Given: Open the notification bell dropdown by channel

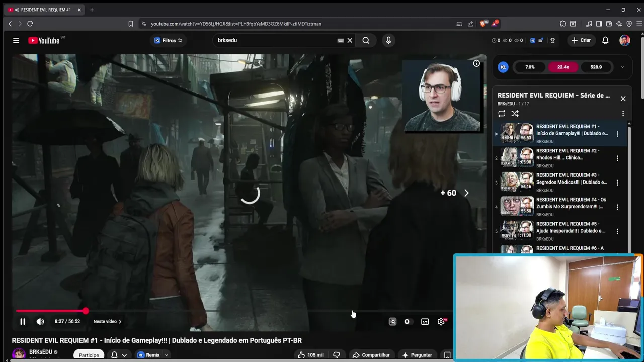Looking at the screenshot, I should (119, 355).
